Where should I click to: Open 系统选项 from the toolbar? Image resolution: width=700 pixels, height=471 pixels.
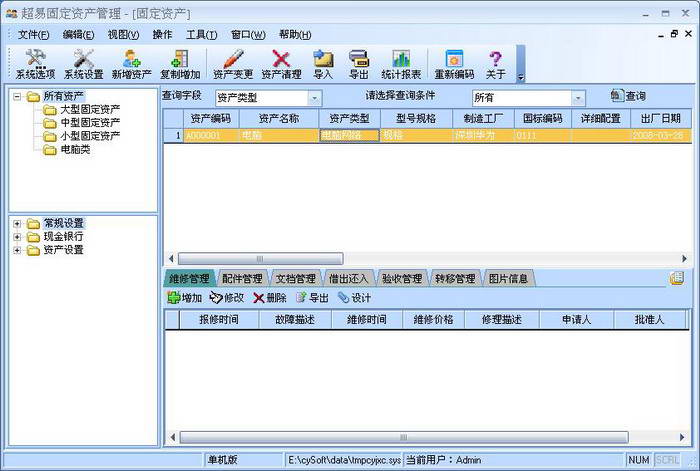point(35,64)
